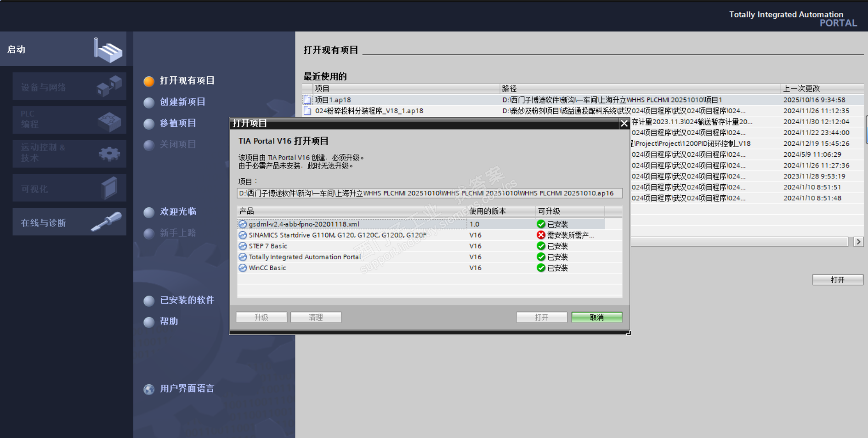Click date 2024/11/30 12:12:04
The image size is (868, 438).
[816, 122]
